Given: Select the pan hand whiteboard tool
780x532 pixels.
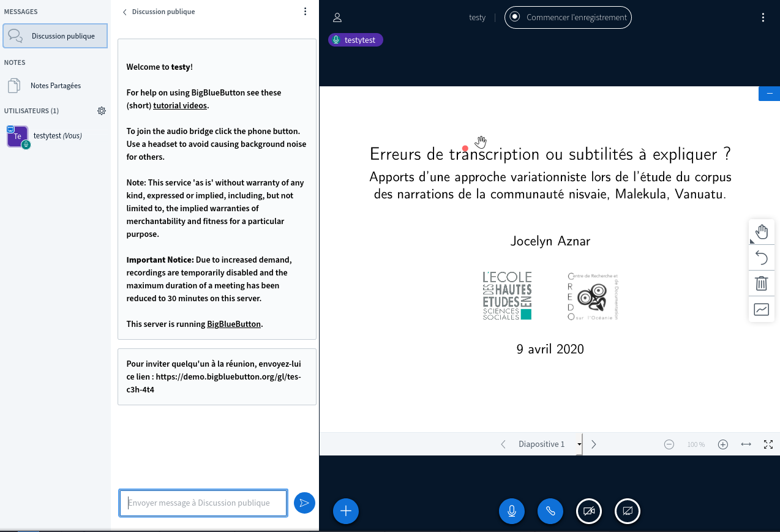Looking at the screenshot, I should [x=762, y=232].
